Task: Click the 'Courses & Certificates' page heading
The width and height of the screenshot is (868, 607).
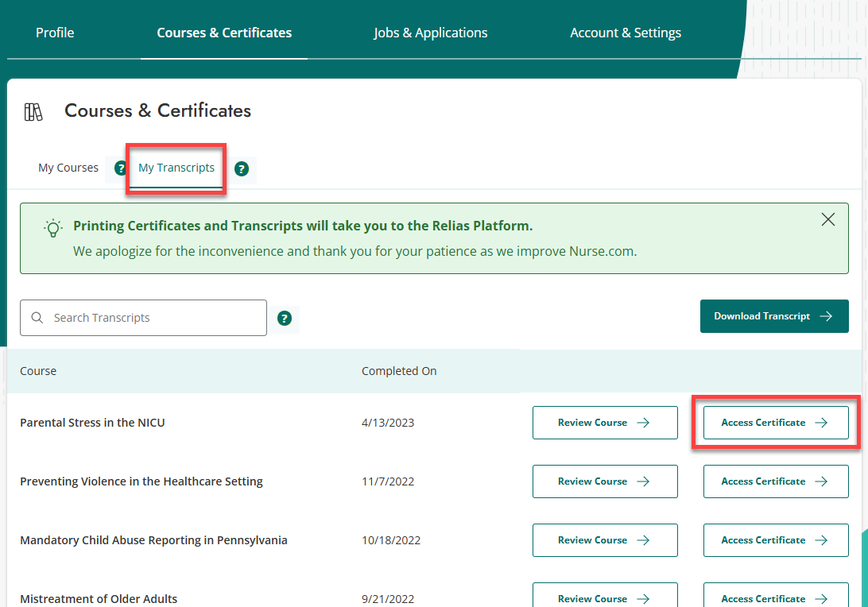Action: [x=157, y=110]
